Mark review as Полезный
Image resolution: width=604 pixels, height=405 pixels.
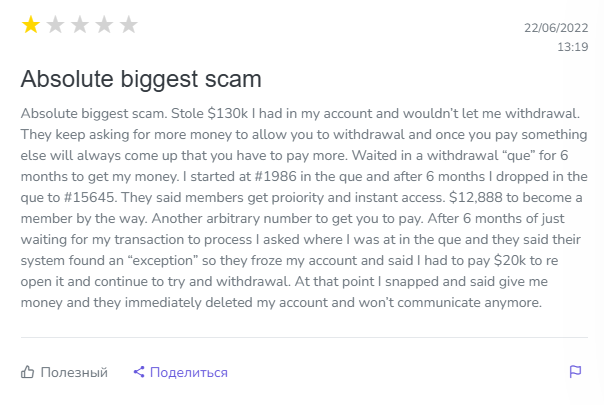(x=73, y=372)
